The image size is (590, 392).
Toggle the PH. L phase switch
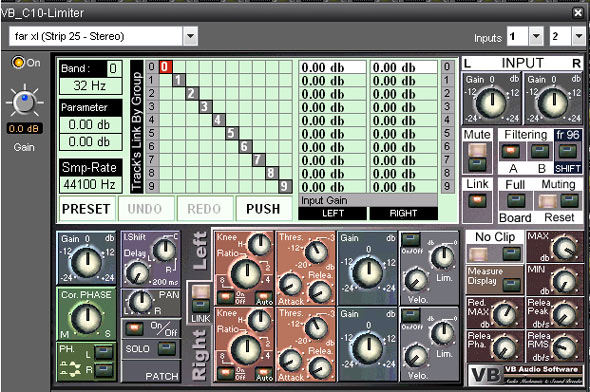104,352
